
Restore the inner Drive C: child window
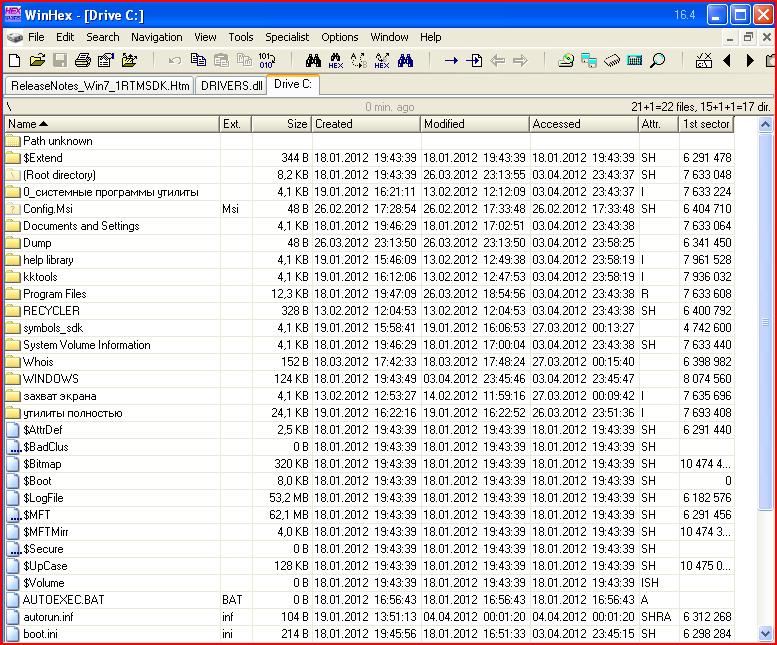click(x=748, y=37)
